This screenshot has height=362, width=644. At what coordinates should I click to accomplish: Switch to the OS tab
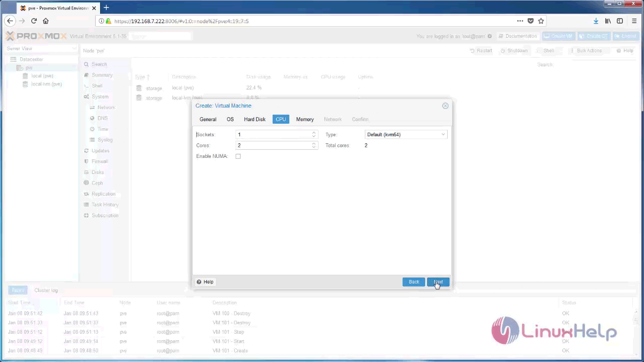pos(230,119)
